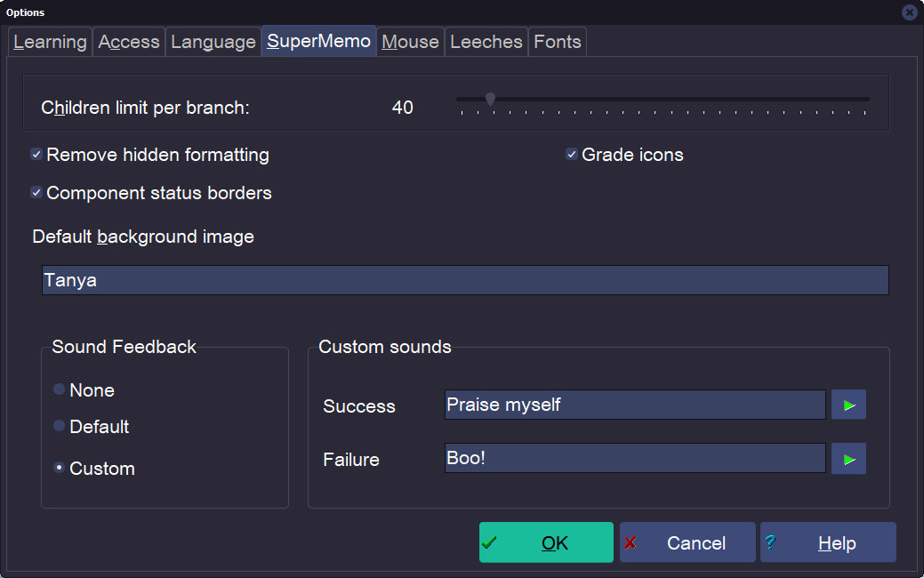
Task: Choose Default sound feedback option
Action: 60,426
